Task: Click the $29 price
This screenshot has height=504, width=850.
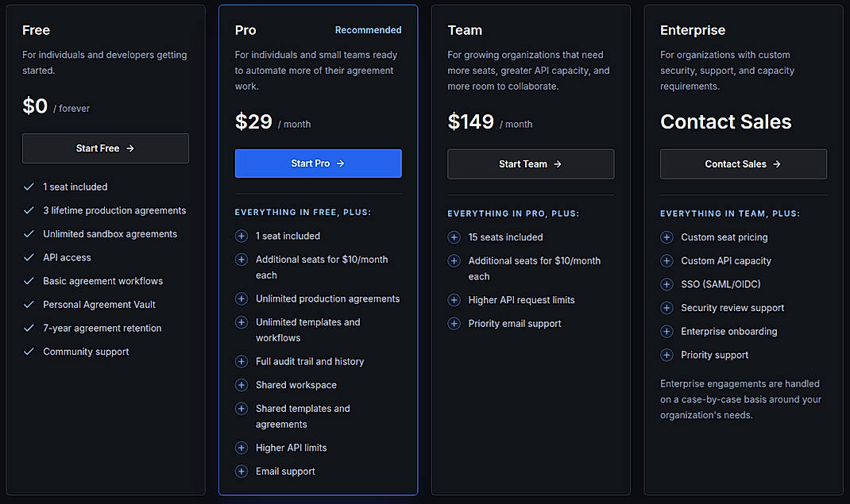Action: tap(253, 121)
